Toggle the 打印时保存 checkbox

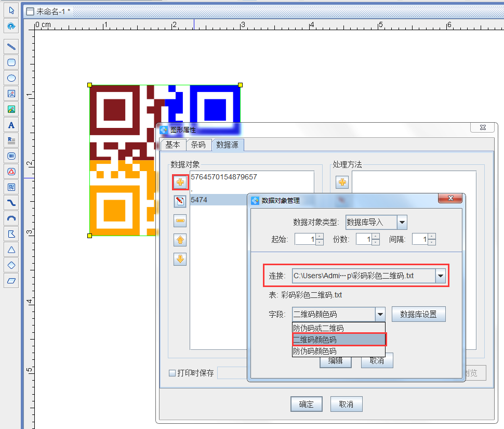point(172,373)
